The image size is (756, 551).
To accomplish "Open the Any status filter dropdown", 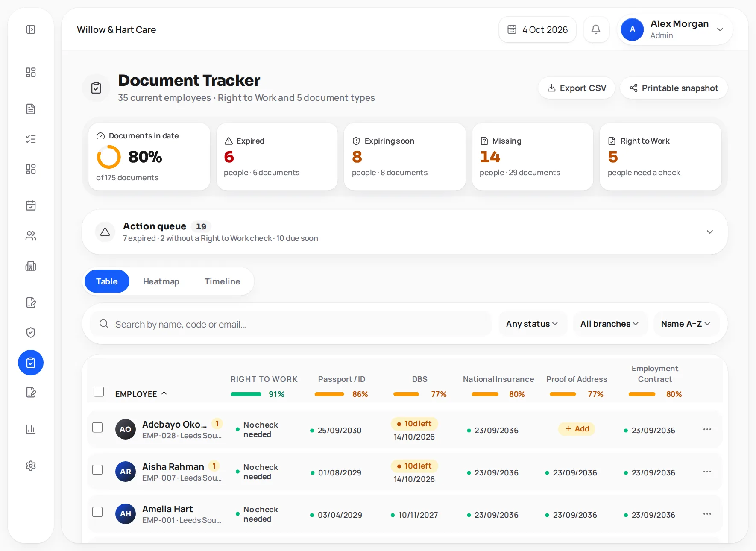I will [533, 324].
